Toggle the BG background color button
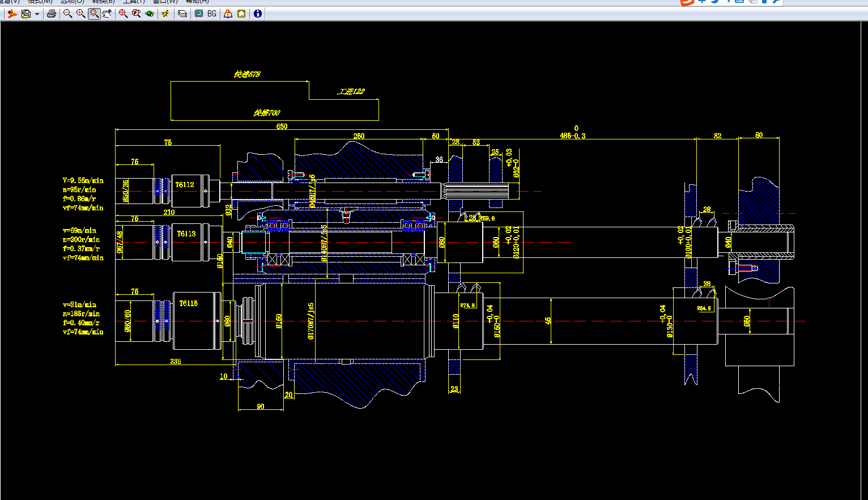Screen dimensions: 868x500 212,14
